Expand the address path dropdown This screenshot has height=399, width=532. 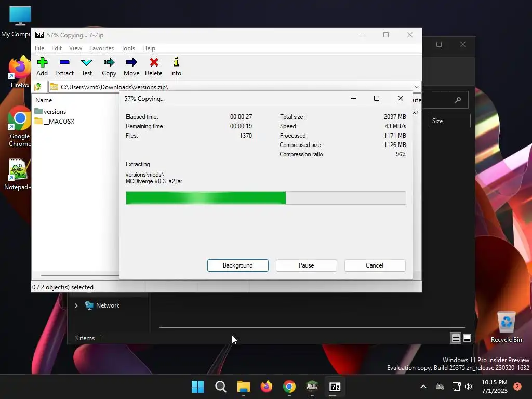point(417,87)
